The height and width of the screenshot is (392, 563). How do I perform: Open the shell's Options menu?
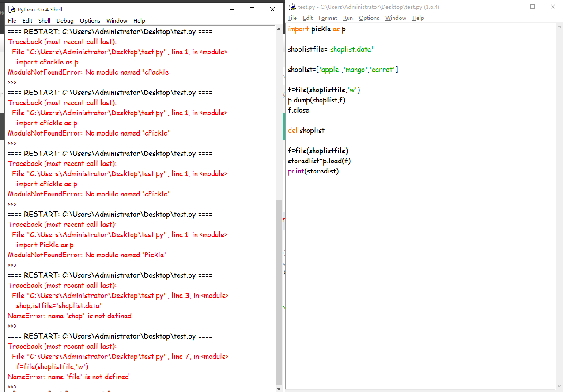click(90, 21)
